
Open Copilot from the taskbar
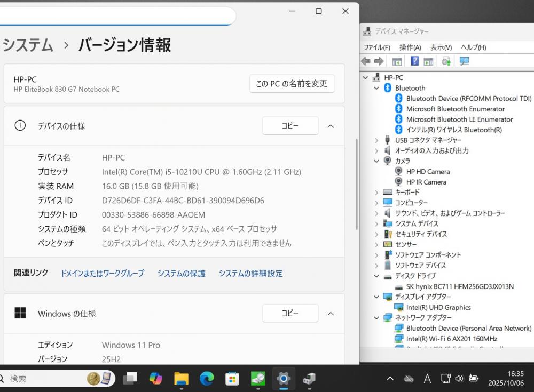coord(155,378)
